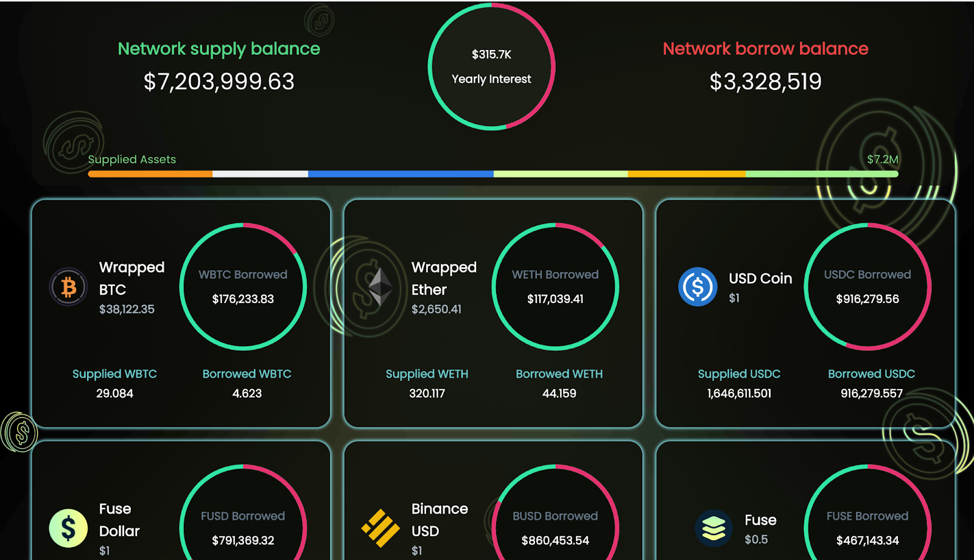The width and height of the screenshot is (974, 560).
Task: Click the $467,143.34 FUSE borrowed value
Action: [867, 541]
